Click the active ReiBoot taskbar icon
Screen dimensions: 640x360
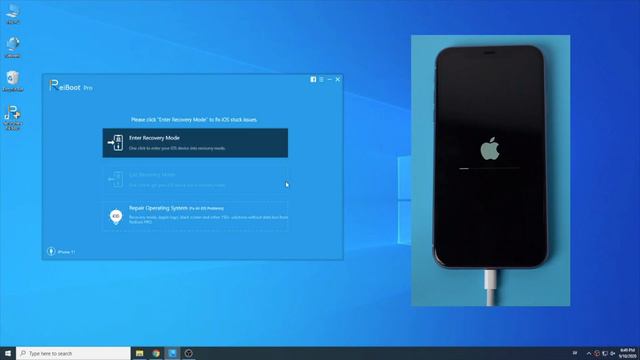coord(172,353)
